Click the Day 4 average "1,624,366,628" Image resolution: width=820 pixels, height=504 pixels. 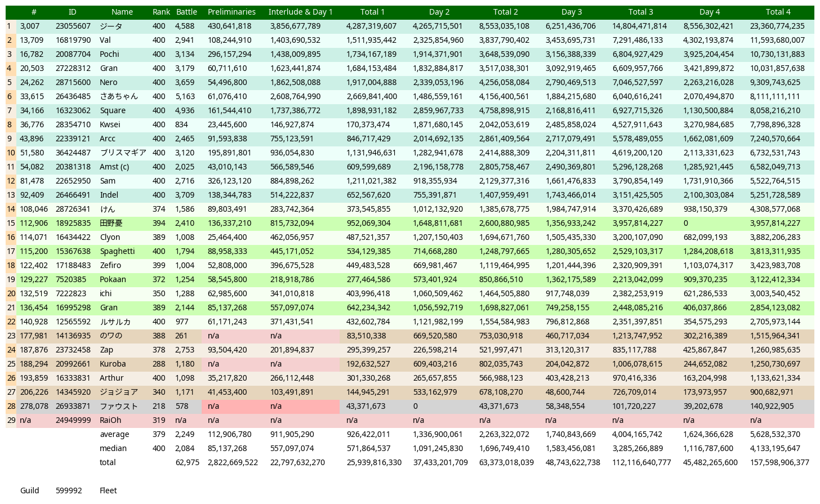(x=708, y=434)
